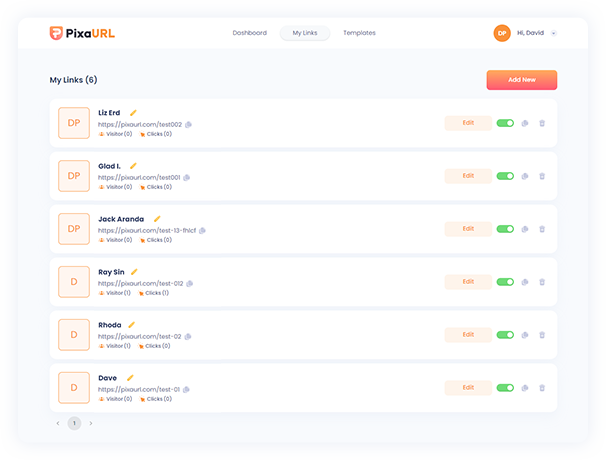The height and width of the screenshot is (460, 606).
Task: Switch off the Dave link toggle
Action: 505,388
